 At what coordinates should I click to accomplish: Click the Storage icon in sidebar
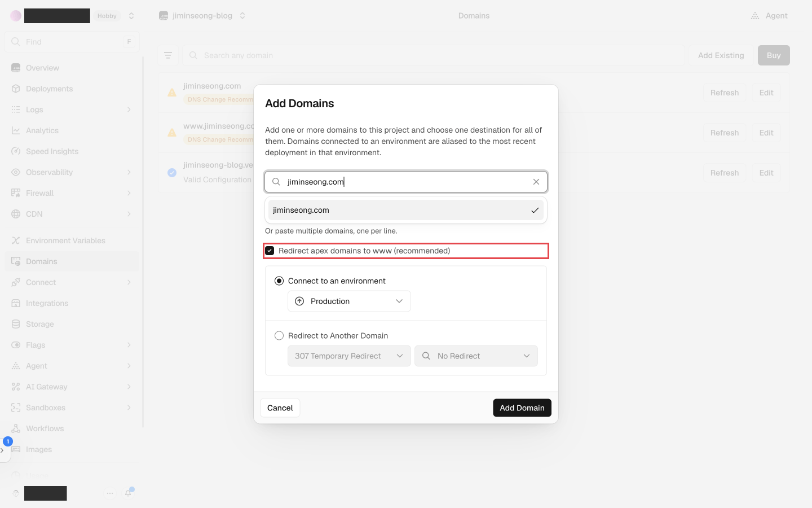(16, 324)
